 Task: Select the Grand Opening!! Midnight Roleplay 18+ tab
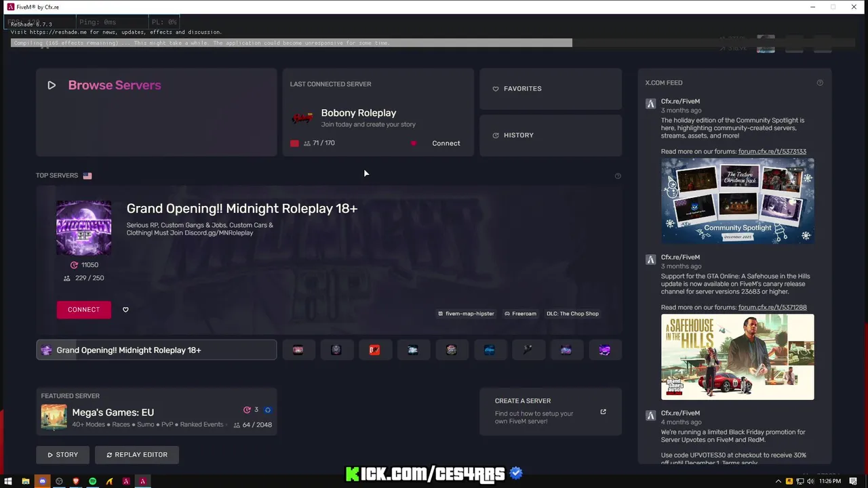157,350
